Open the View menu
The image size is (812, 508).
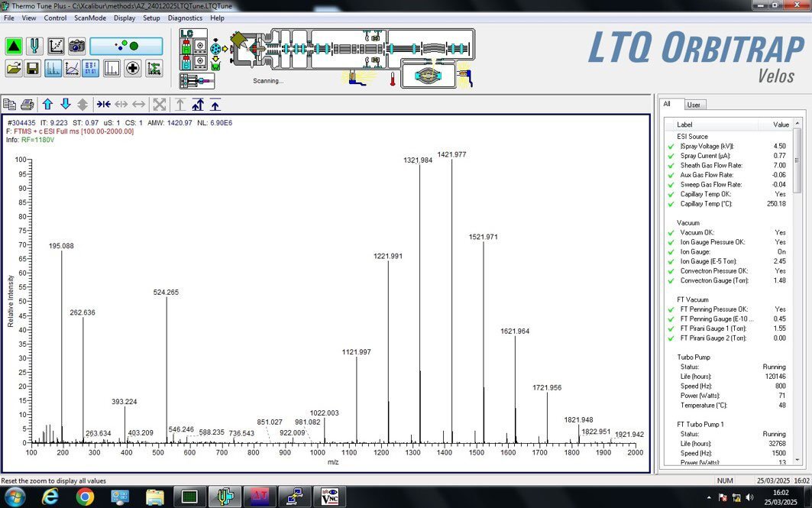click(x=28, y=18)
